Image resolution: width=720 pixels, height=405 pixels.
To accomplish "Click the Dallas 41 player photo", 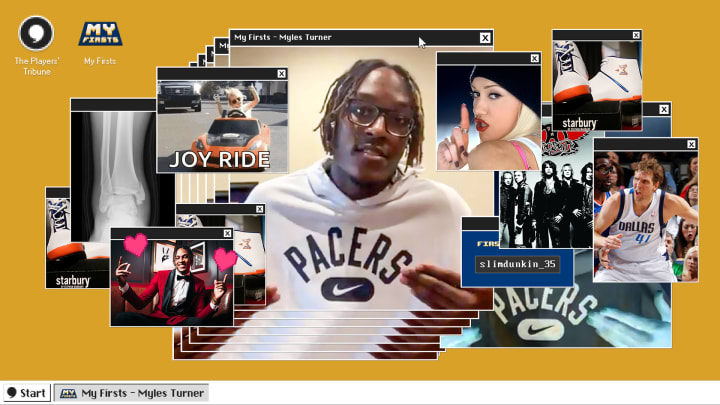I will coord(646,216).
